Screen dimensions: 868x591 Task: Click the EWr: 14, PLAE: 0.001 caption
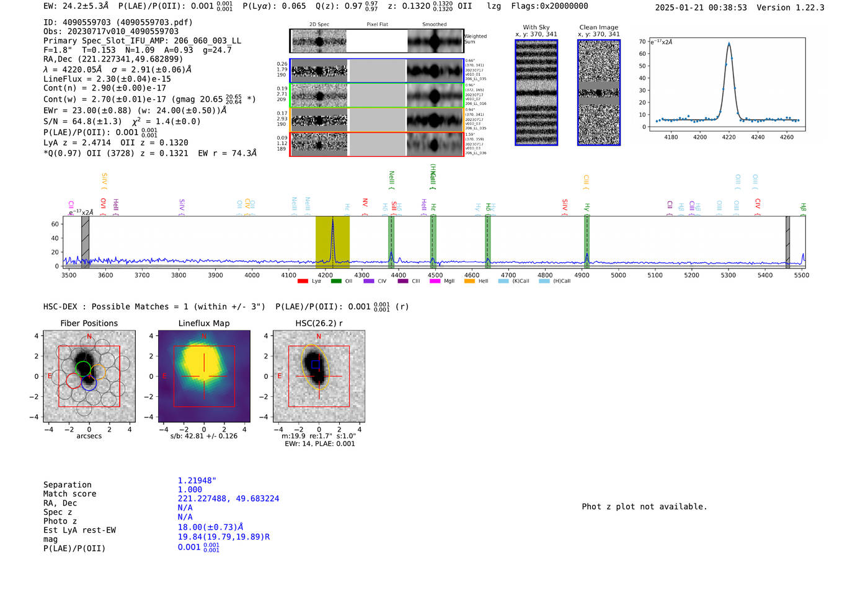tap(320, 444)
